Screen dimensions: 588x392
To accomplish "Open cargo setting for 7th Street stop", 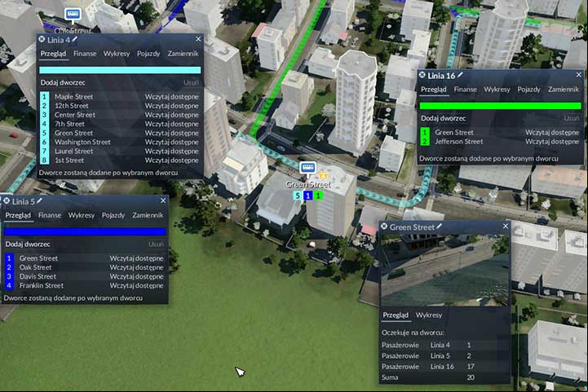I will tap(172, 124).
